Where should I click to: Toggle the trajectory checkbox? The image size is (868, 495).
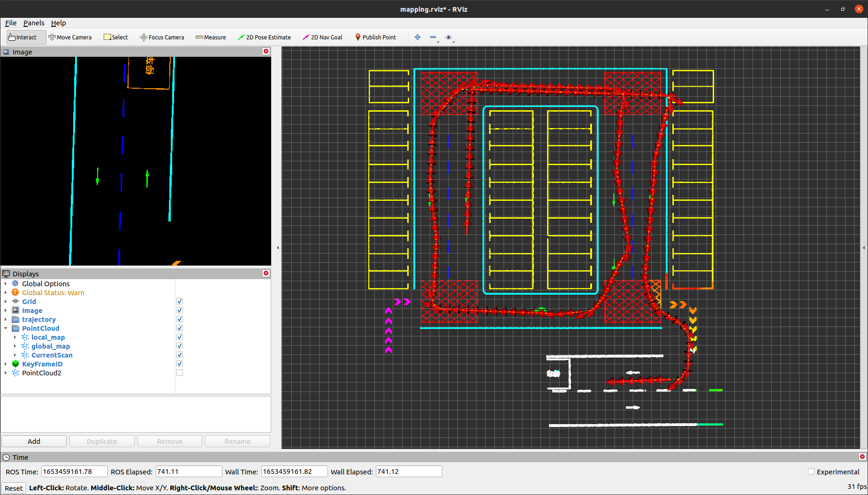tap(180, 319)
